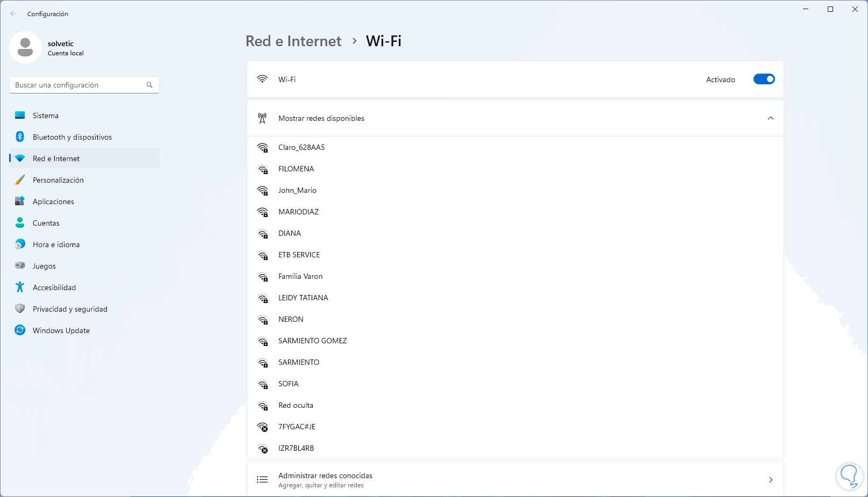Choose the Red oculta hidden network
Image resolution: width=868 pixels, height=497 pixels.
pyautogui.click(x=296, y=406)
